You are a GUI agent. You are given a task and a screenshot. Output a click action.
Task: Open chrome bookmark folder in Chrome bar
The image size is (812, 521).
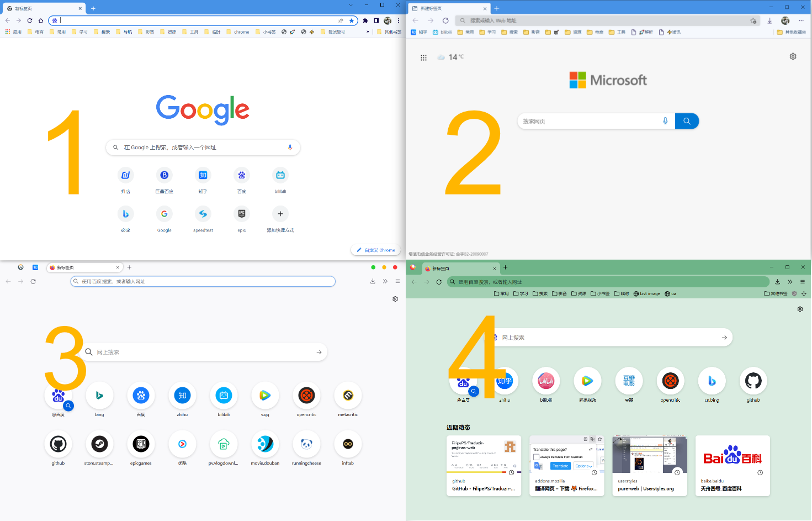(x=238, y=32)
